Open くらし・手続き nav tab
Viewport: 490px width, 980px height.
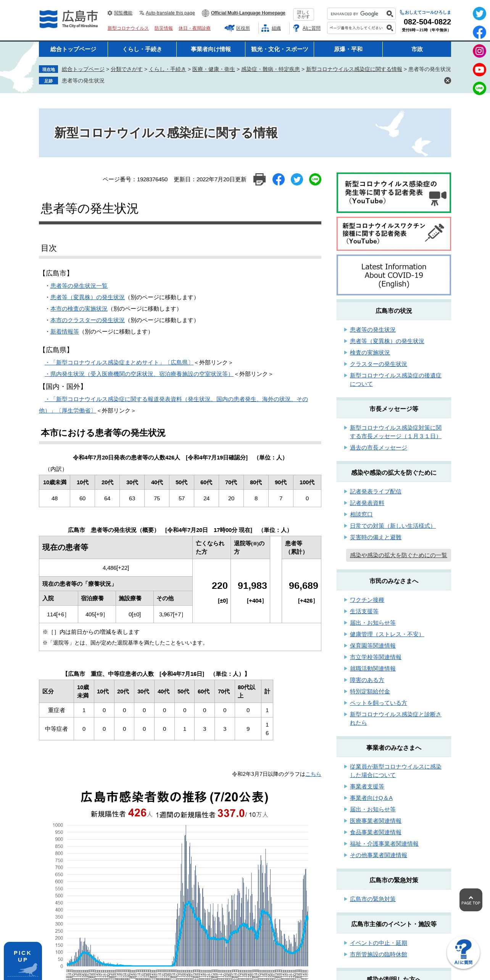(142, 49)
